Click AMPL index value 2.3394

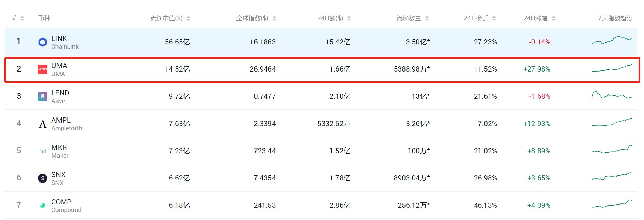[x=265, y=124]
